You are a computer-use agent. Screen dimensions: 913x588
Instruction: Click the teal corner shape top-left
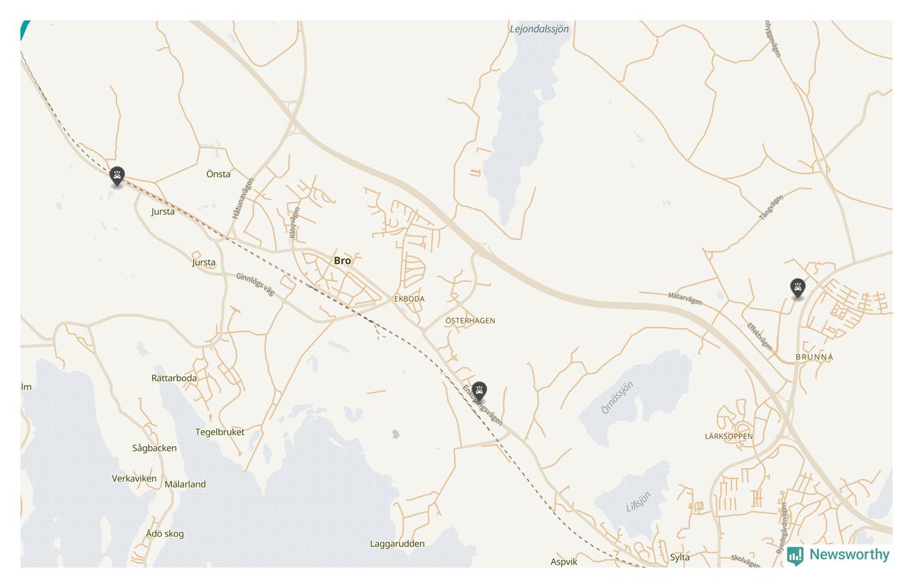pyautogui.click(x=25, y=29)
